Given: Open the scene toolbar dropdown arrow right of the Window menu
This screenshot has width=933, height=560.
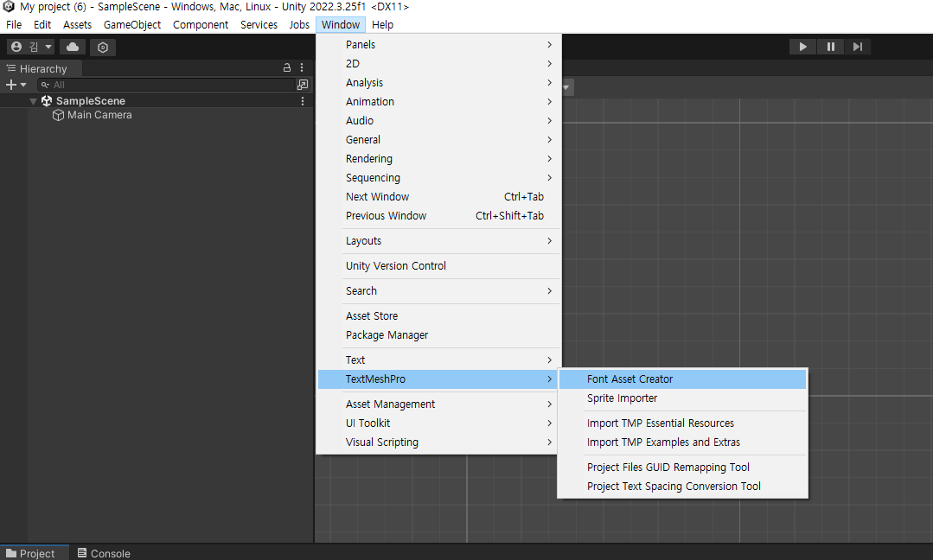Looking at the screenshot, I should (x=566, y=87).
